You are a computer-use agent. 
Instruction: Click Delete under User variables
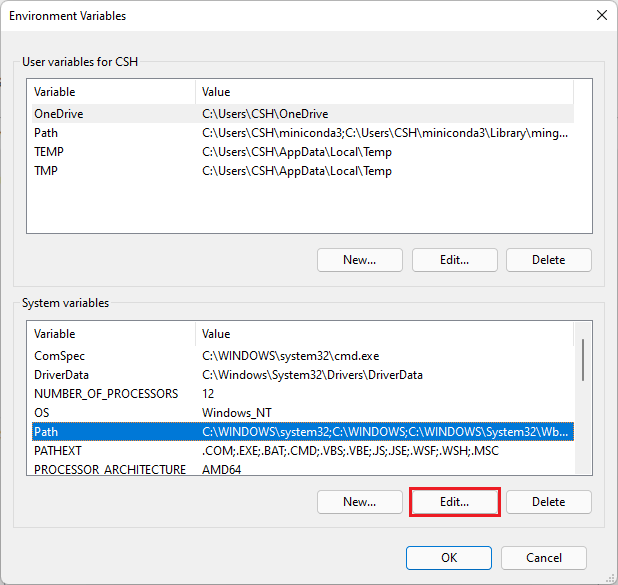click(x=549, y=260)
